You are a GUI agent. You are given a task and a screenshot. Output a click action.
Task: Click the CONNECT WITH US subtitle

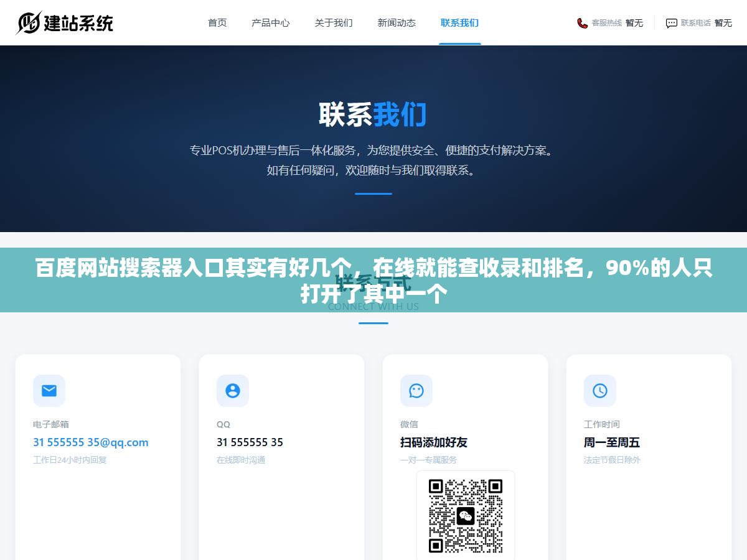click(374, 307)
